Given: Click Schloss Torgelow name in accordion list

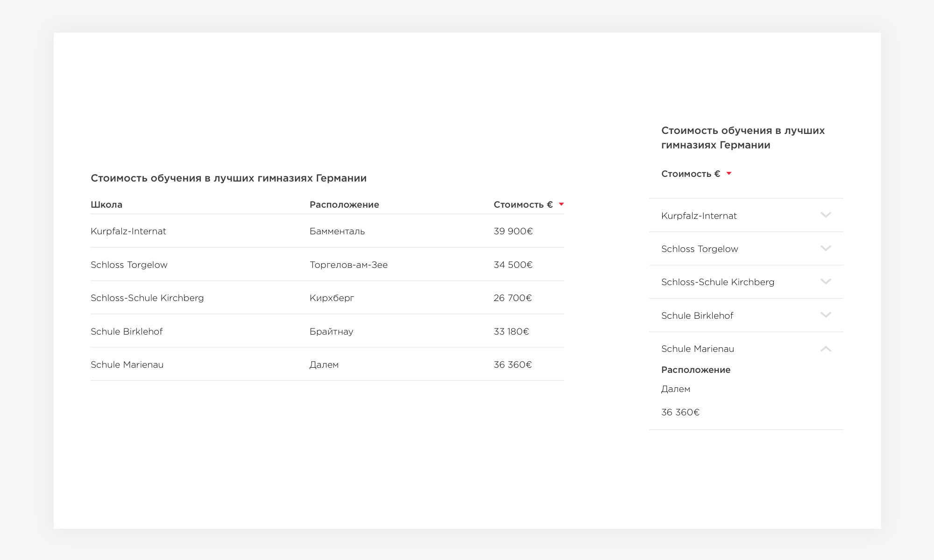Looking at the screenshot, I should (x=700, y=249).
